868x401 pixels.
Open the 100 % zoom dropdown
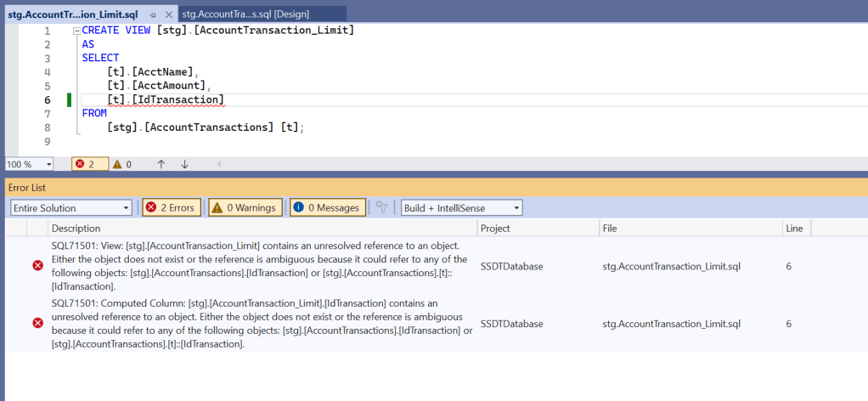[48, 164]
